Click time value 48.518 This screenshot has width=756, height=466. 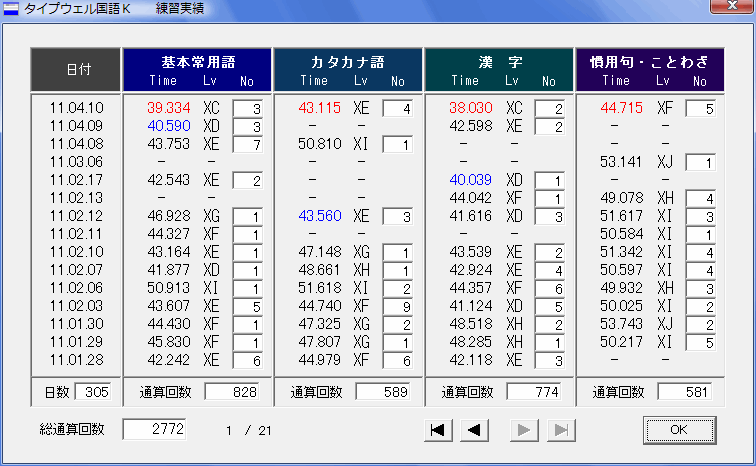[x=471, y=324]
